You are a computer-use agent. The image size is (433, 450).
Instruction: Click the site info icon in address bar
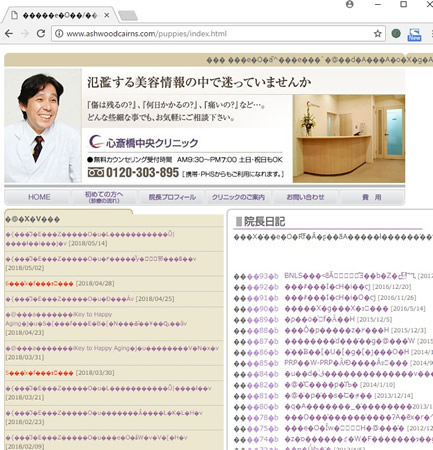point(59,34)
